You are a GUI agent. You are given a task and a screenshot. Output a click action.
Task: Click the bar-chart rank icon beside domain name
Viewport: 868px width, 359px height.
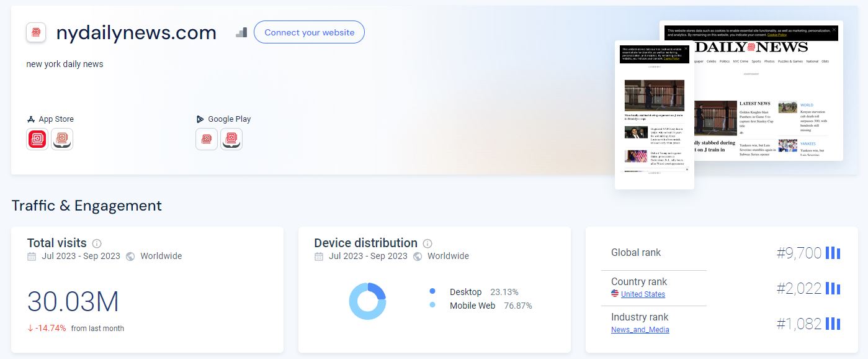[241, 32]
